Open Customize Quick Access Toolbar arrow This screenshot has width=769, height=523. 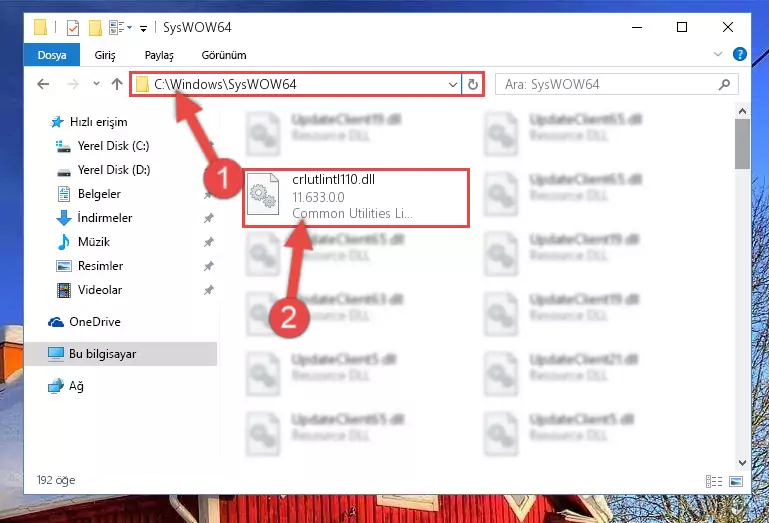pos(143,28)
